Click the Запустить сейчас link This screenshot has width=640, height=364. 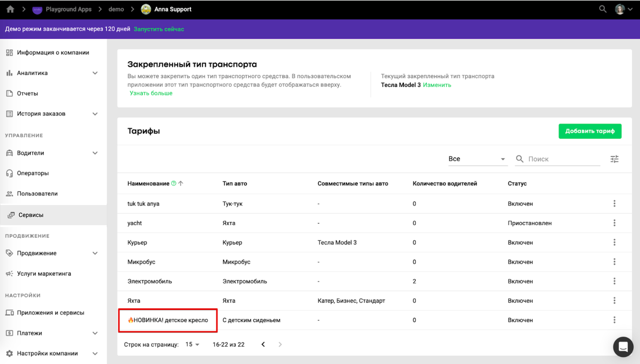pyautogui.click(x=159, y=29)
